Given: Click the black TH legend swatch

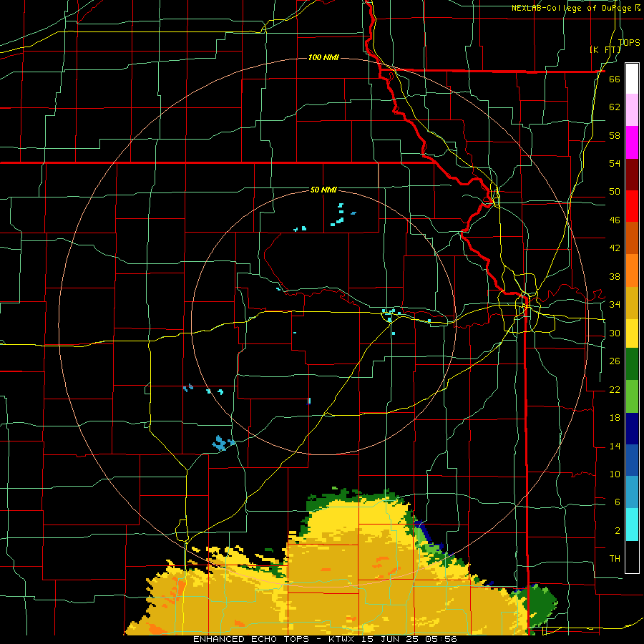Looking at the screenshot, I should tap(632, 557).
